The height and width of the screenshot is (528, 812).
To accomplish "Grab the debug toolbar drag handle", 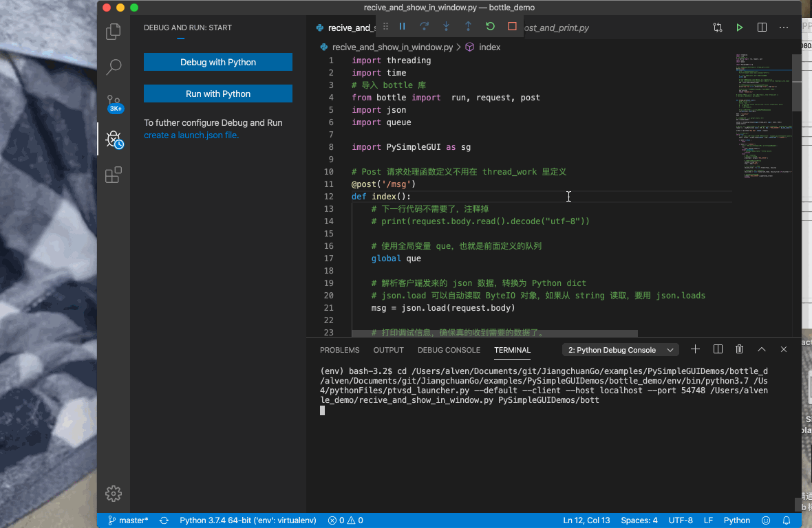I will [385, 26].
